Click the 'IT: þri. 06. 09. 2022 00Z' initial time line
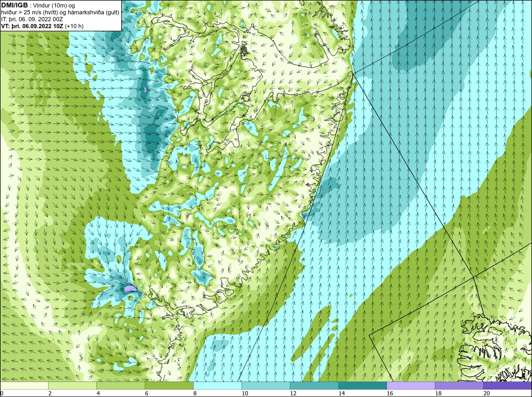 tap(32, 19)
